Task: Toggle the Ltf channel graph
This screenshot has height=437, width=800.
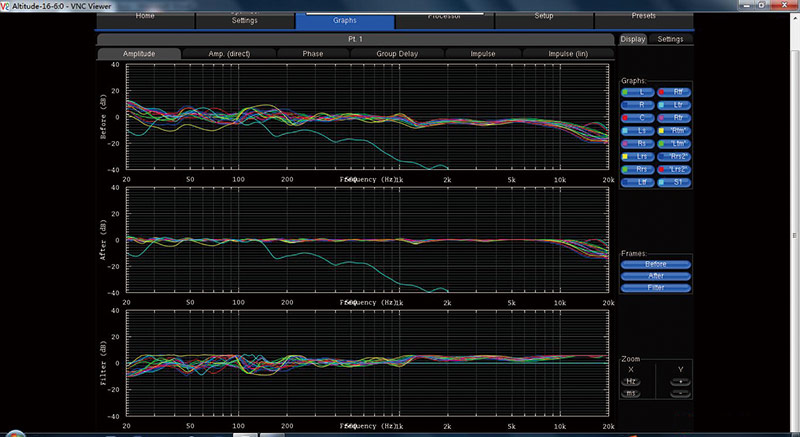Action: pos(638,182)
